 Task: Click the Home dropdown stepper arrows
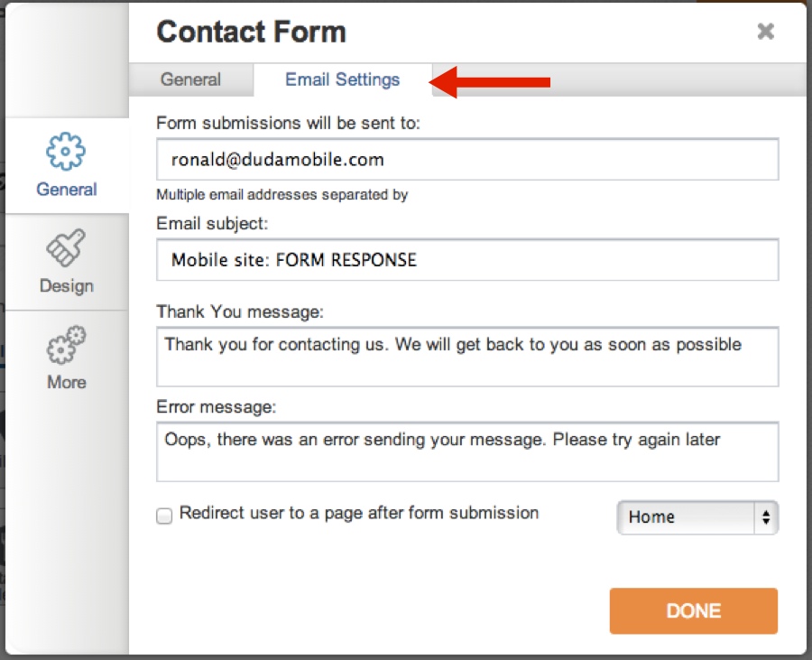[766, 517]
